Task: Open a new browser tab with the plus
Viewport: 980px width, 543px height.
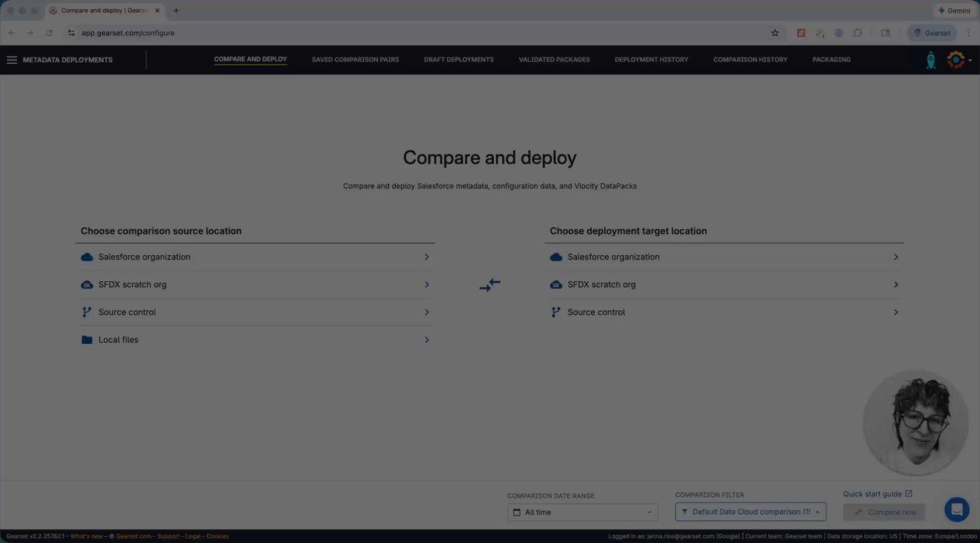Action: [x=176, y=11]
